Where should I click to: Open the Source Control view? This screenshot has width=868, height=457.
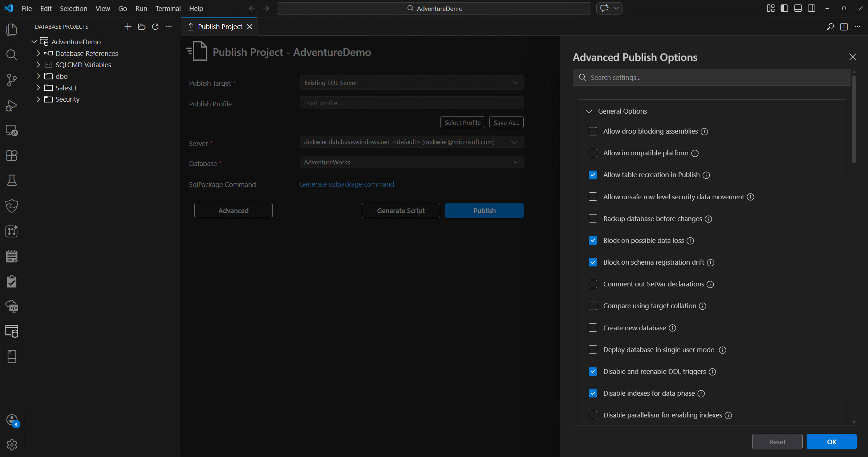tap(12, 80)
